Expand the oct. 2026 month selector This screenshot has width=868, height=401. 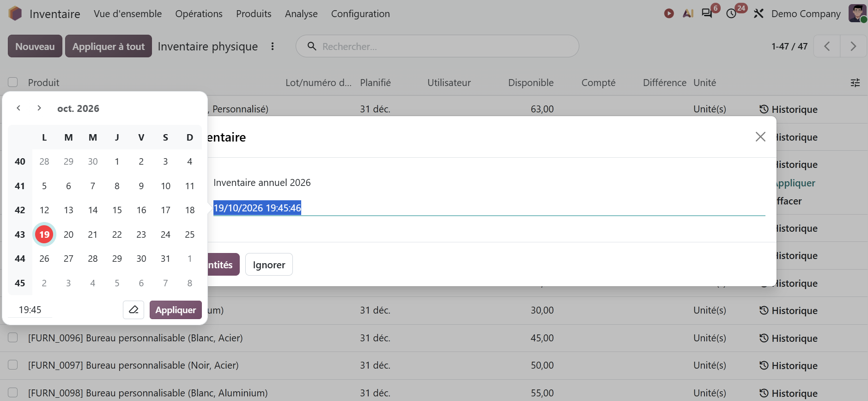click(78, 108)
